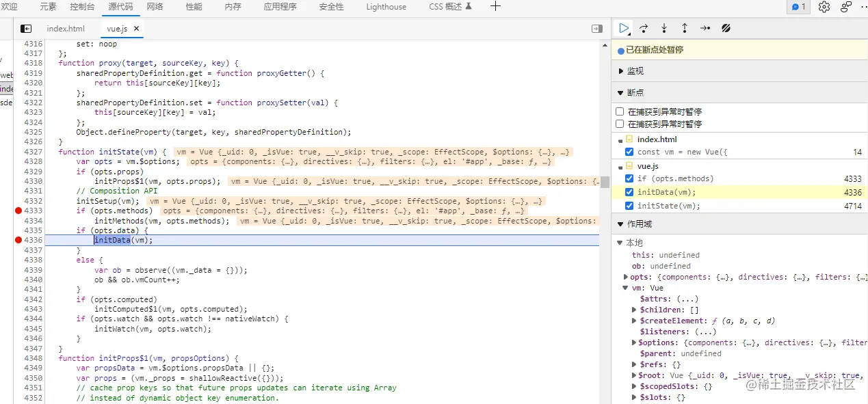Jump to breakpoint line number 14
This screenshot has width=868, height=404.
click(x=857, y=152)
